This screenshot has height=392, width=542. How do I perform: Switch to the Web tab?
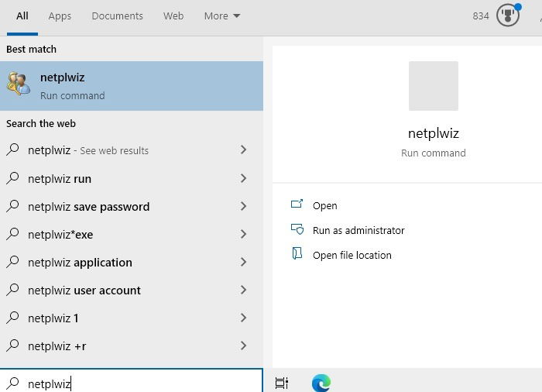click(x=173, y=16)
